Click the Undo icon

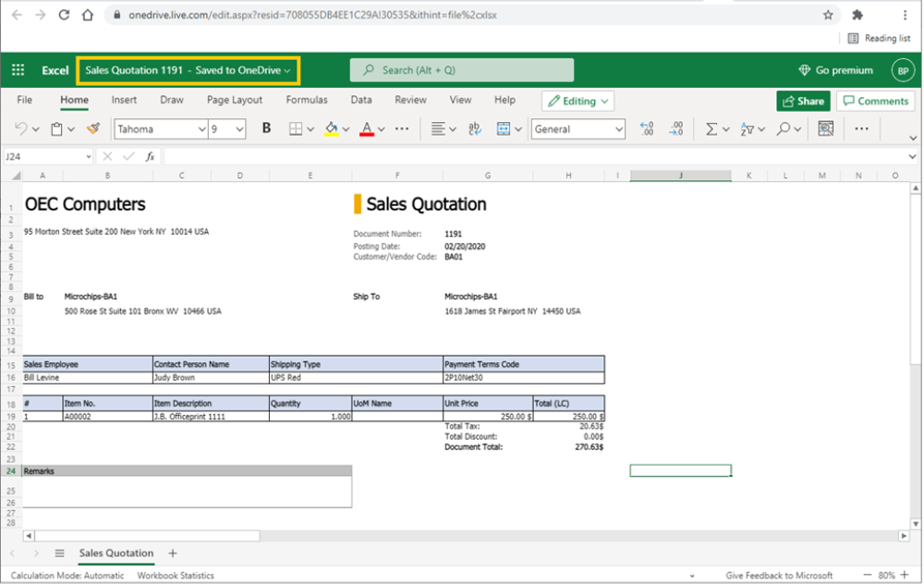coord(20,128)
